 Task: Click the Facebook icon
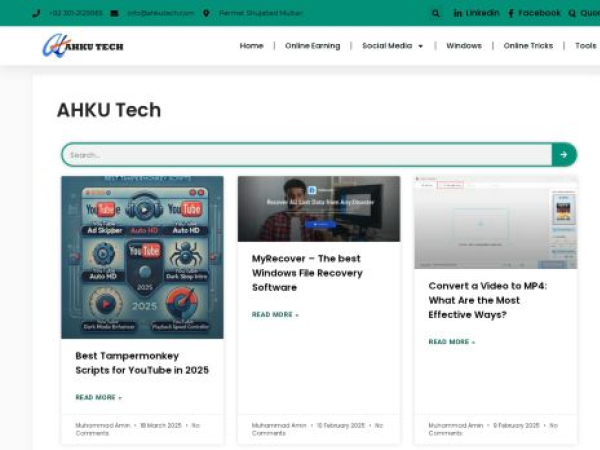511,13
